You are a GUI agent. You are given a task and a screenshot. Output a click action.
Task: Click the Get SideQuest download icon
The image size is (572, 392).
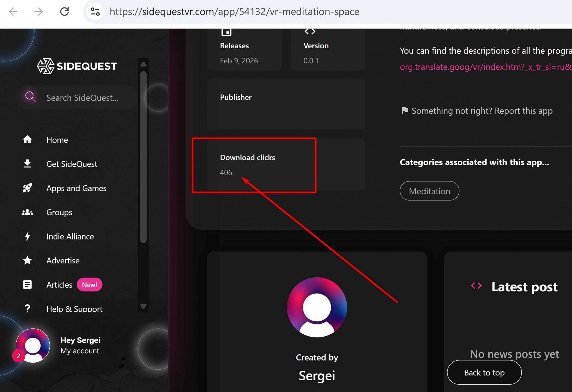click(x=27, y=164)
